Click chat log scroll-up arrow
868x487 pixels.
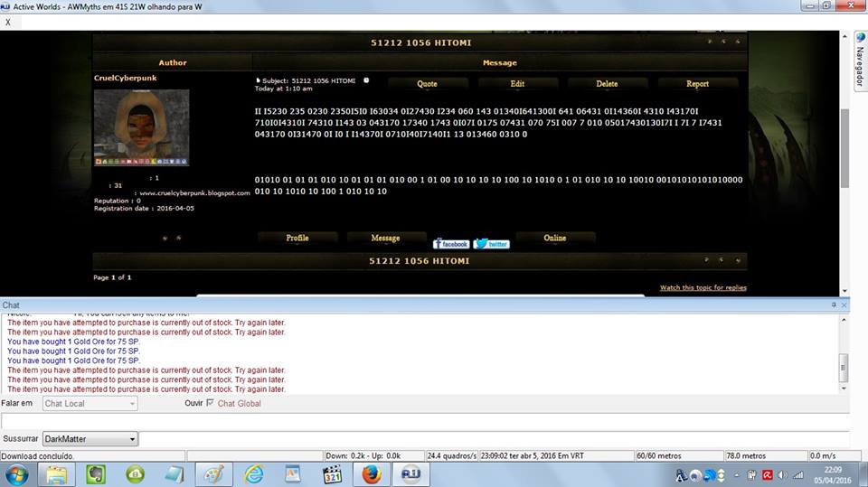click(x=844, y=320)
